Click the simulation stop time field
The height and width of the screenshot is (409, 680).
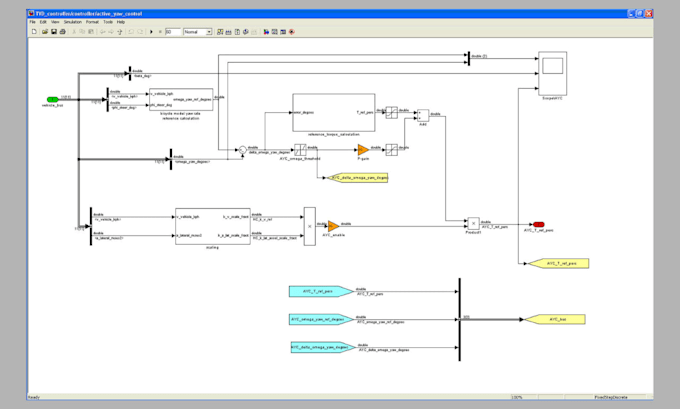(172, 32)
